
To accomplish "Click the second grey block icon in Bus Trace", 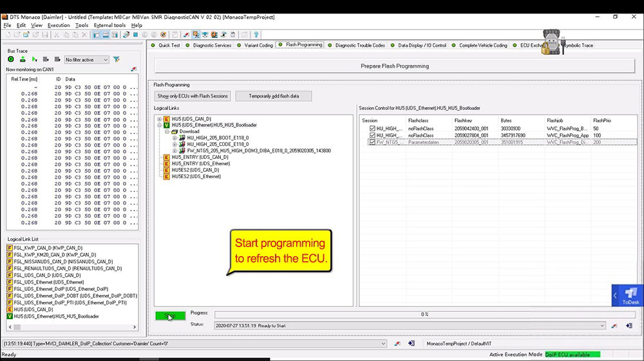I will coord(57,59).
